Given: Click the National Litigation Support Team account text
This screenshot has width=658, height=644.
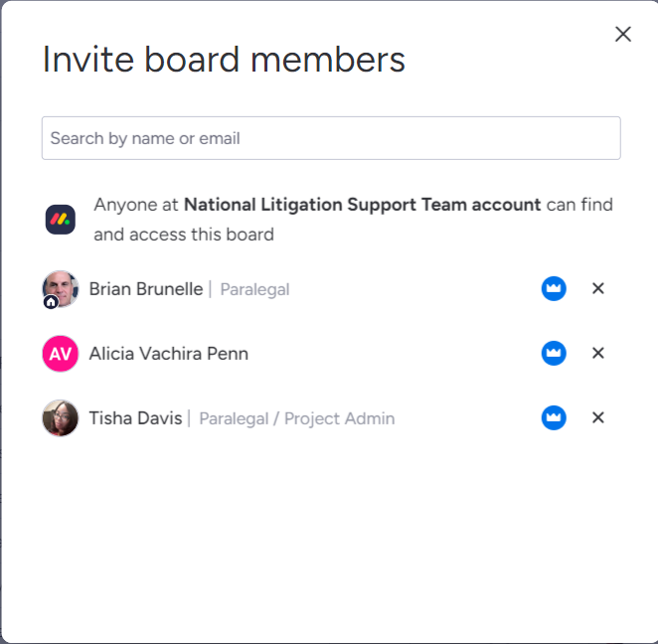Looking at the screenshot, I should [362, 205].
